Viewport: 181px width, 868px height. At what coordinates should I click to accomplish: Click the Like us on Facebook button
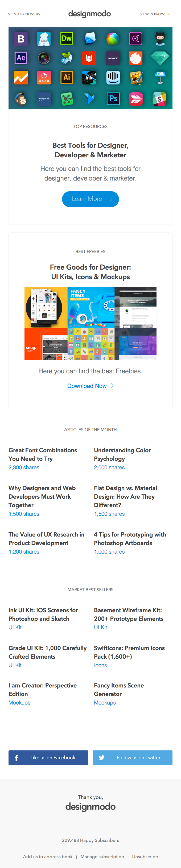pyautogui.click(x=48, y=758)
